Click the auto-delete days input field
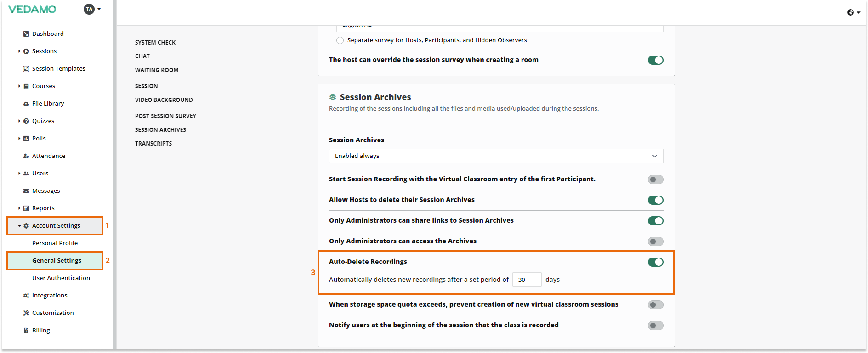Screen dimensions: 868x353 (527, 280)
